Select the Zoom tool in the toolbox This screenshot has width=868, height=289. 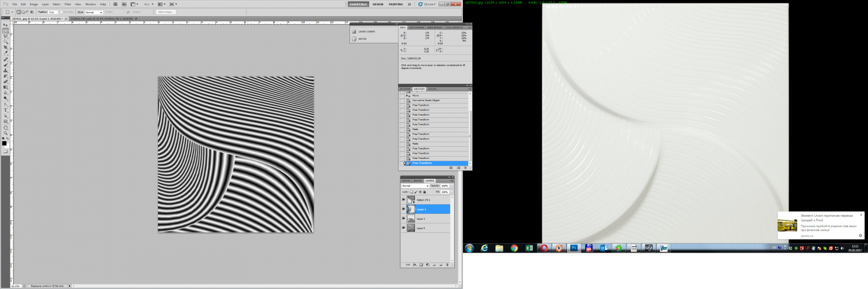point(6,134)
